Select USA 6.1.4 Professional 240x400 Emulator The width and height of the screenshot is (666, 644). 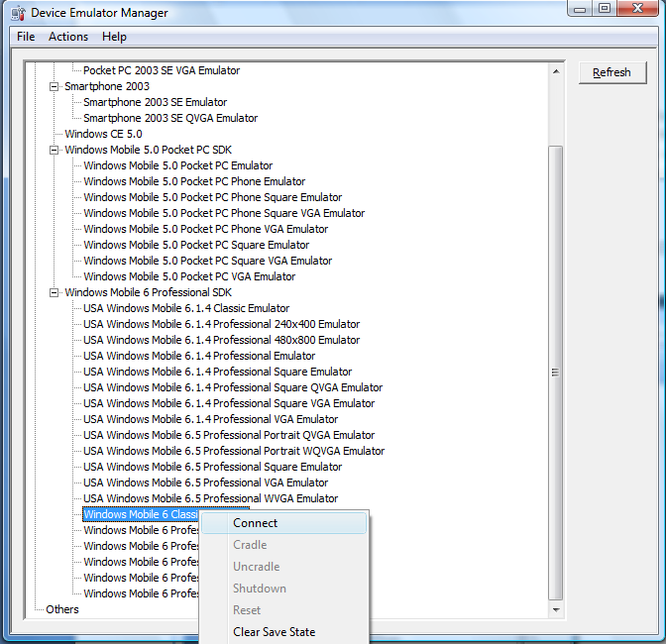pyautogui.click(x=221, y=324)
